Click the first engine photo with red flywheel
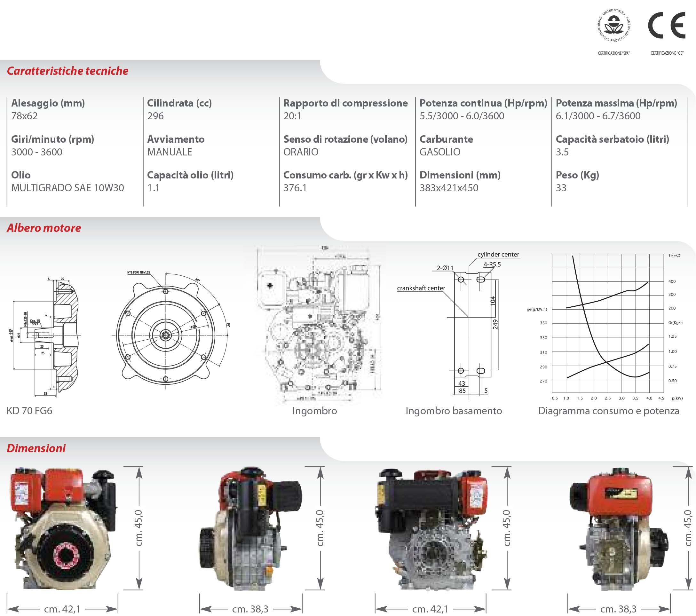This screenshot has height=616, width=696. tap(63, 529)
